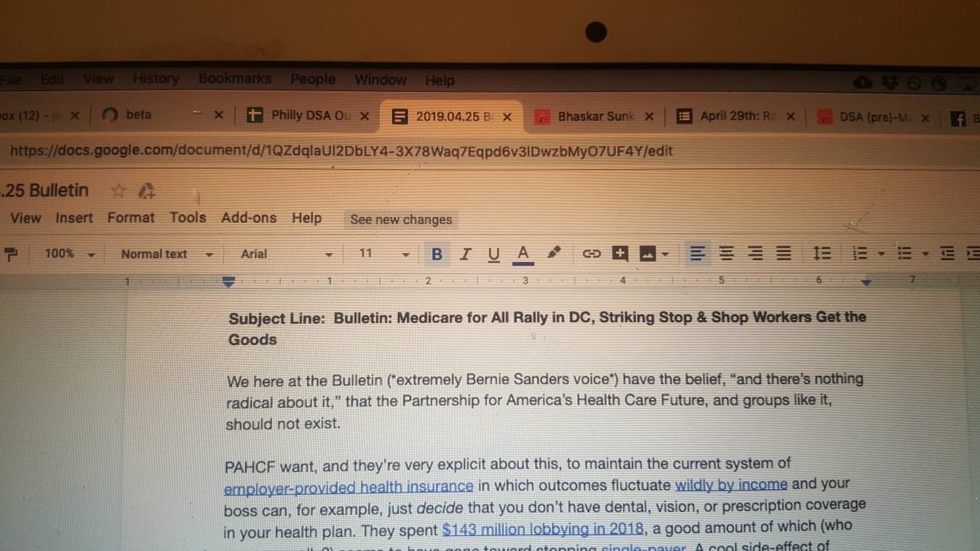The height and width of the screenshot is (551, 980).
Task: Close the April 29th tab
Action: coord(791,117)
